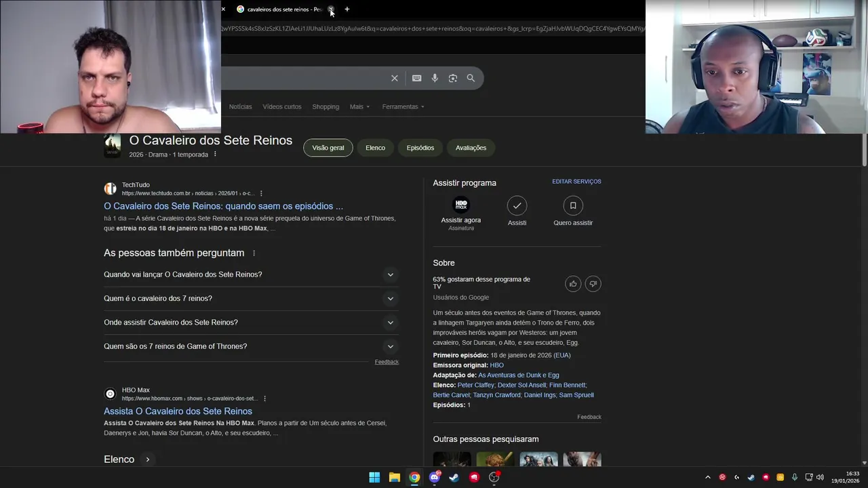Clear the search box with the X icon
Image resolution: width=868 pixels, height=488 pixels.
pyautogui.click(x=395, y=78)
